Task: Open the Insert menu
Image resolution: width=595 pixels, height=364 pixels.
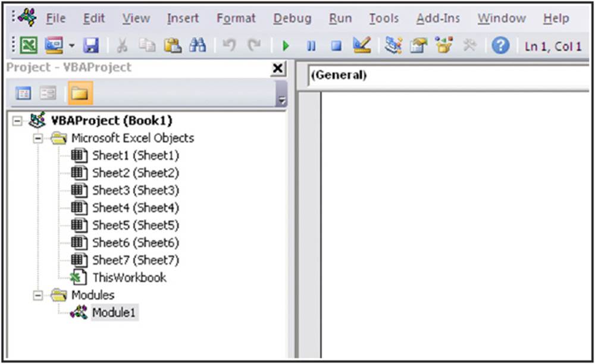Action: click(183, 18)
